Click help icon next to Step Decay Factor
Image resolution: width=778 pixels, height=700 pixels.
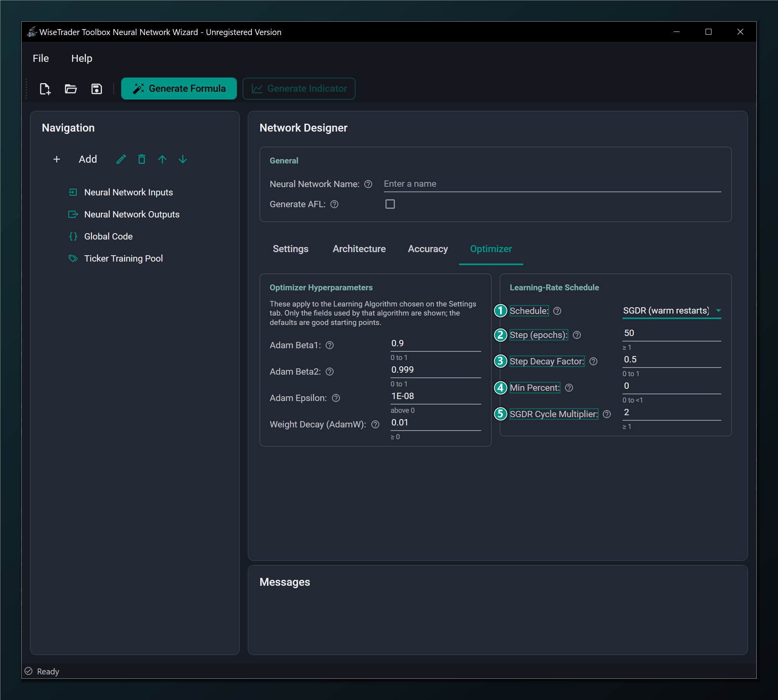tap(594, 361)
